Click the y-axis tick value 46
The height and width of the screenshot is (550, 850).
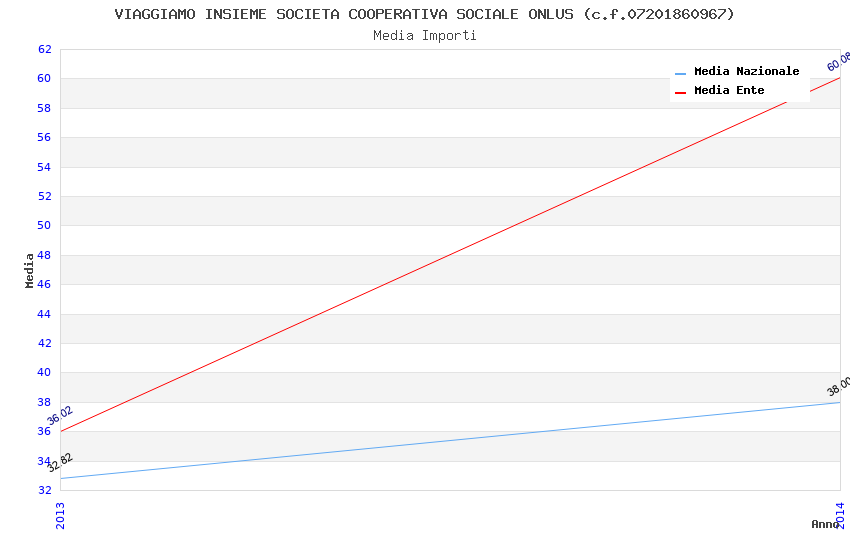coord(44,284)
